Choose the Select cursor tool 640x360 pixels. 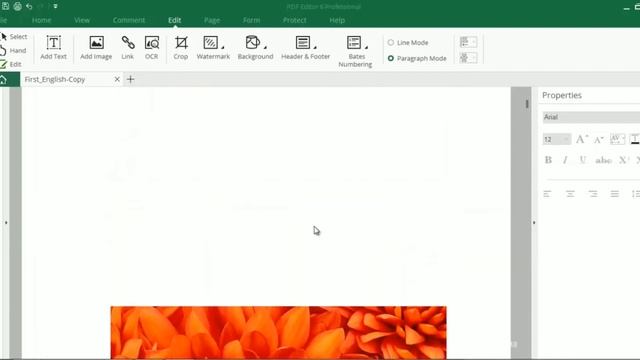[14, 37]
